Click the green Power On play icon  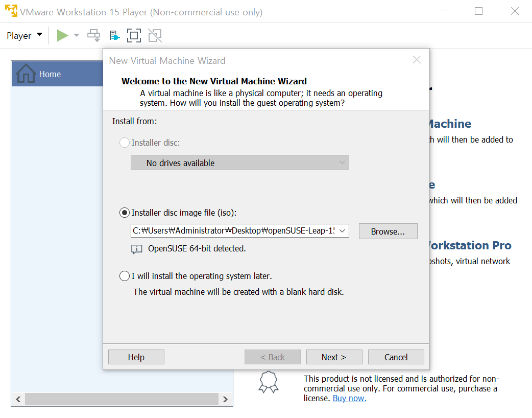point(62,35)
